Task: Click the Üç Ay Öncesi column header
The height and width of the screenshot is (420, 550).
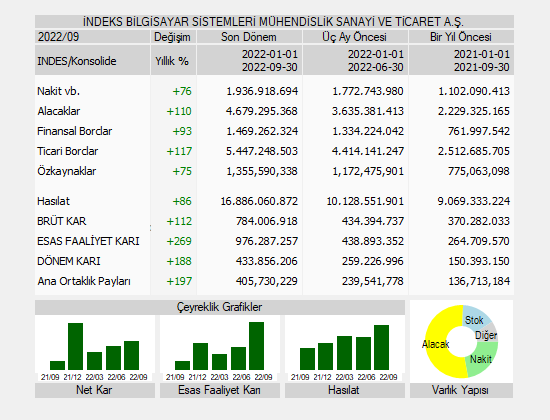Action: click(x=355, y=36)
